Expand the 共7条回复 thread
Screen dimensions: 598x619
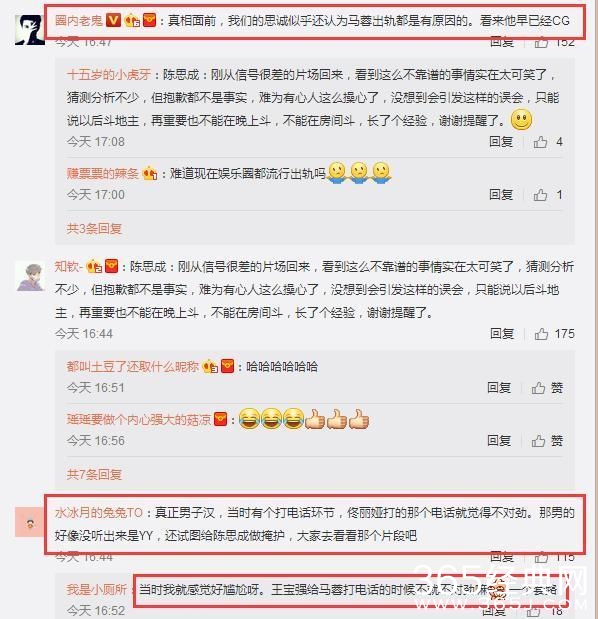pos(94,474)
